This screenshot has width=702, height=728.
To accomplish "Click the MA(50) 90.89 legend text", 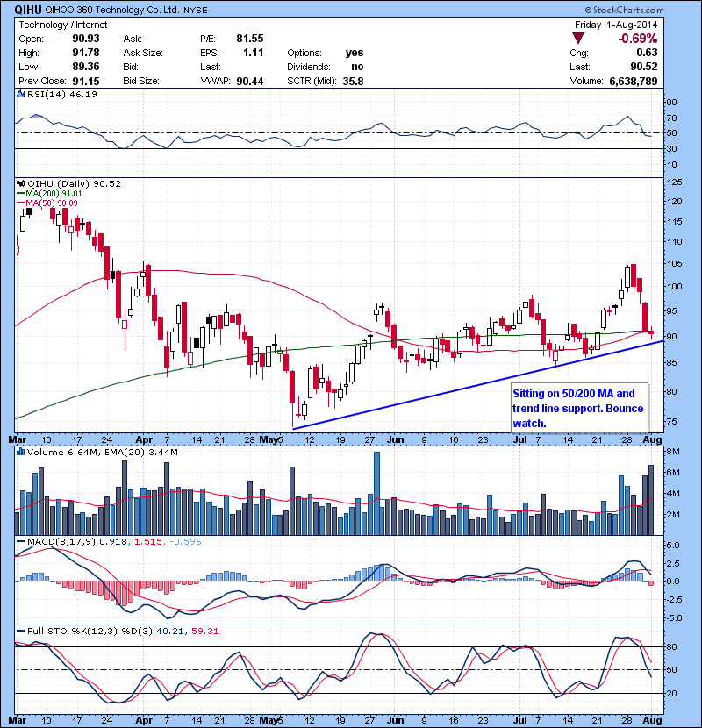I will [x=52, y=203].
